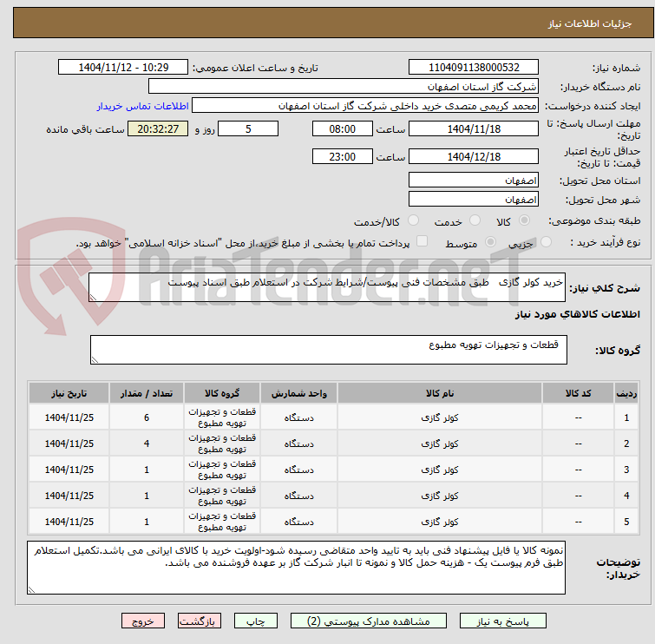
Task: Click دستگاه unit in row 4
Action: pos(298,496)
